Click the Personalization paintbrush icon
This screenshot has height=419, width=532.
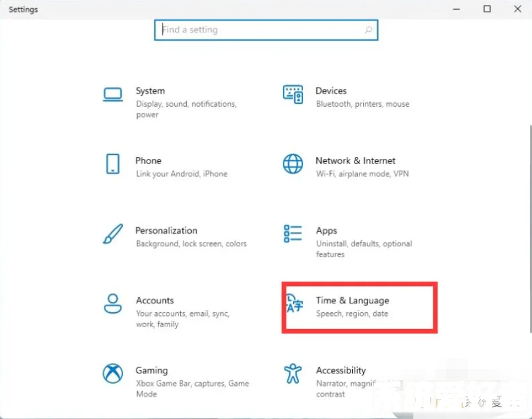click(x=113, y=234)
